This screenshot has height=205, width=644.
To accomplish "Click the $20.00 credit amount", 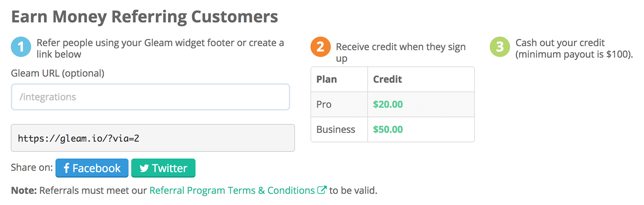I will coord(388,105).
